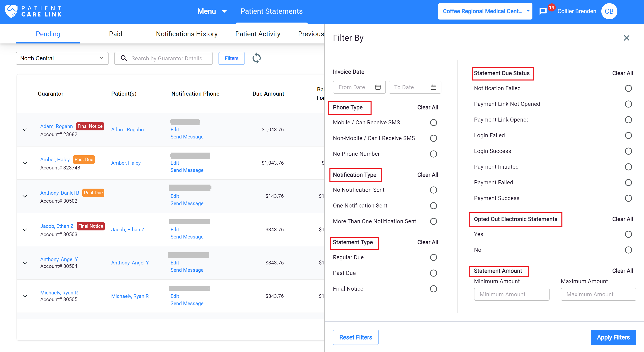
Task: Click Apply Filters button
Action: (x=613, y=337)
